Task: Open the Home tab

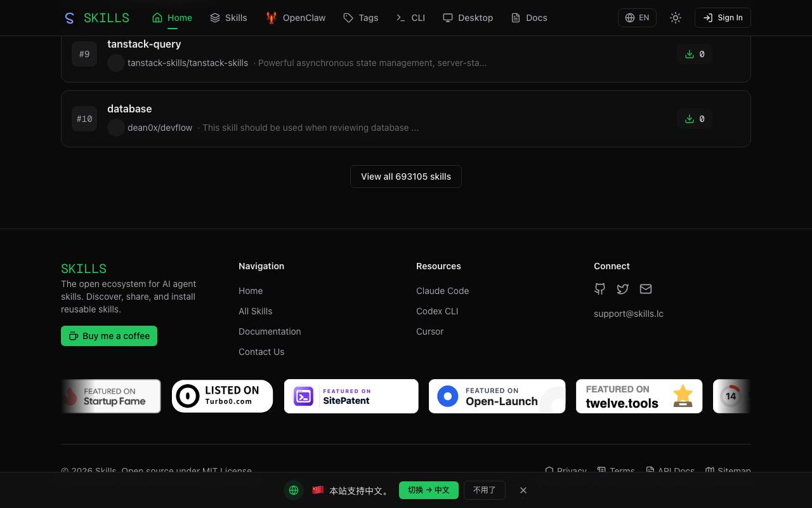Action: (172, 18)
